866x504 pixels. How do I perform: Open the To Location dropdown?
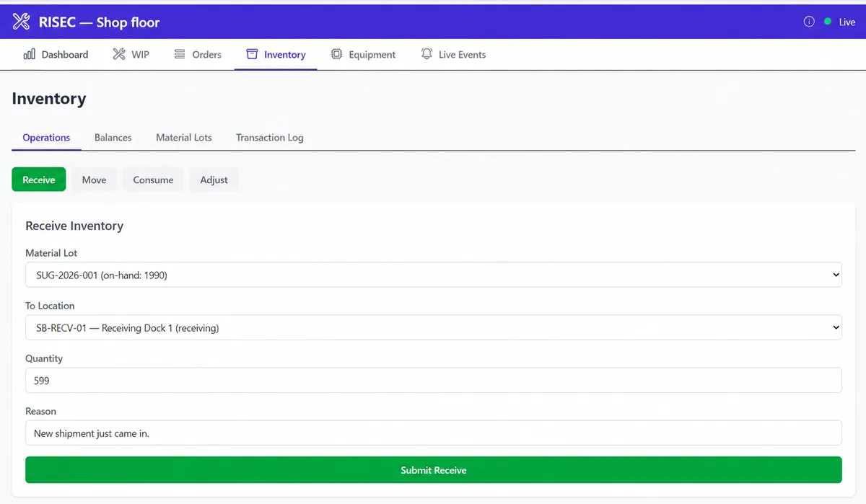(433, 327)
